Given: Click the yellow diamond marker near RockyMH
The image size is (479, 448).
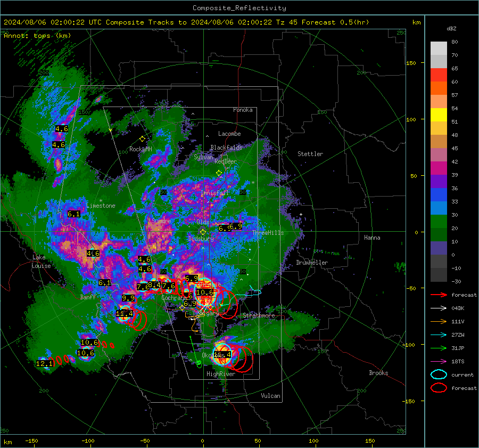Looking at the screenshot, I should (142, 139).
